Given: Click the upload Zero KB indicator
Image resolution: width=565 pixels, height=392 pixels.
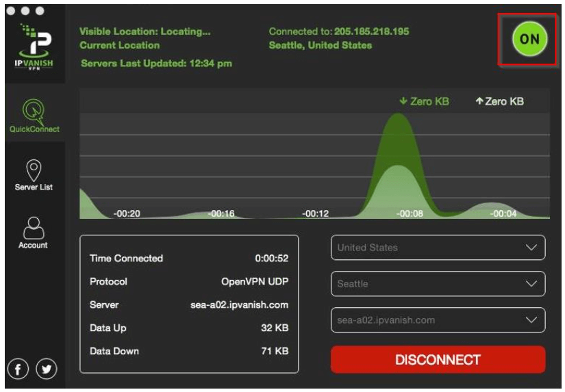Looking at the screenshot, I should coord(499,101).
